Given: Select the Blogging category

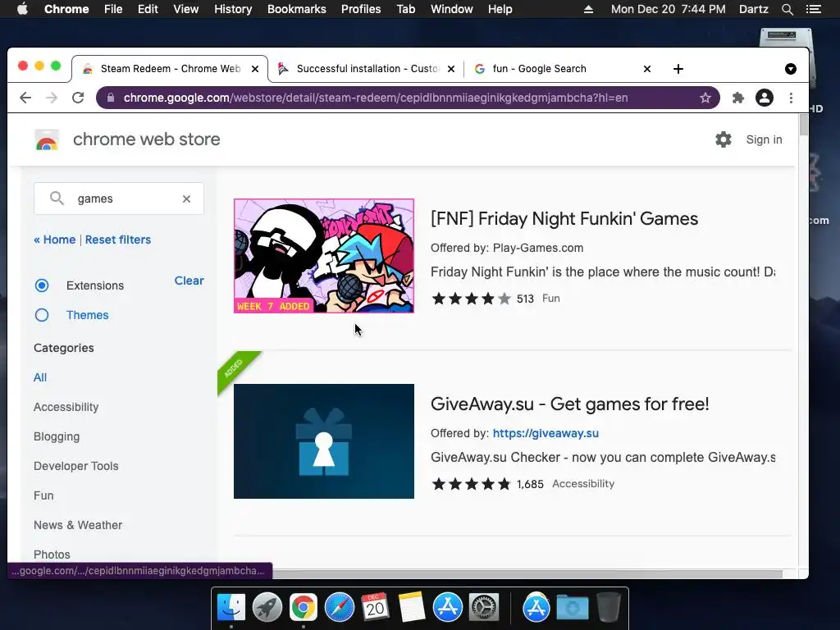Looking at the screenshot, I should [x=57, y=436].
